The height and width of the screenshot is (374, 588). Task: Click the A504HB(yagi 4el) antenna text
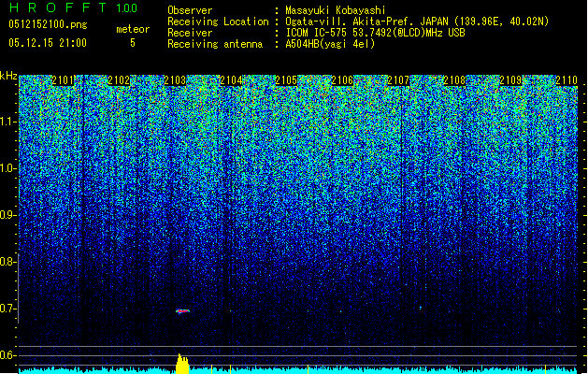click(330, 44)
